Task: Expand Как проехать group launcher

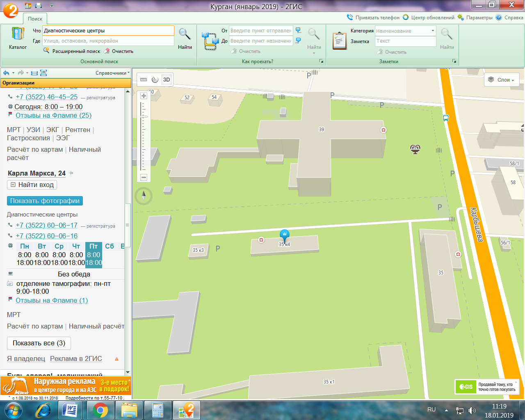Action: pos(321,61)
